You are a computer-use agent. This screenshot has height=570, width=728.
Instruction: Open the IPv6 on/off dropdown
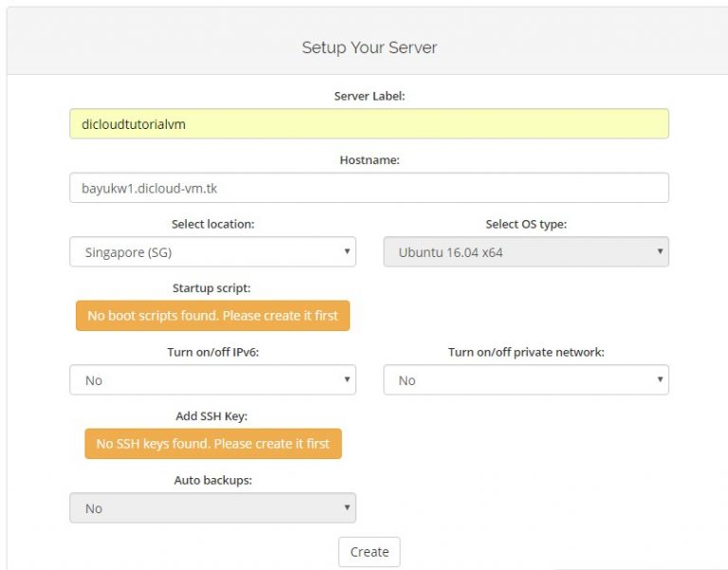212,380
